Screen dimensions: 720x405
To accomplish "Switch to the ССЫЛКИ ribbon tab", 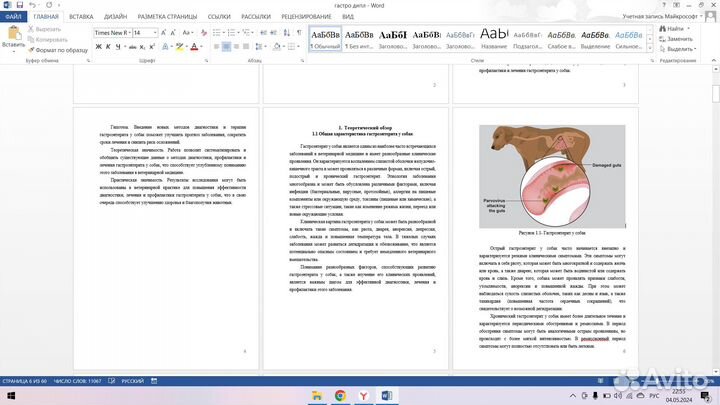I will pos(219,17).
